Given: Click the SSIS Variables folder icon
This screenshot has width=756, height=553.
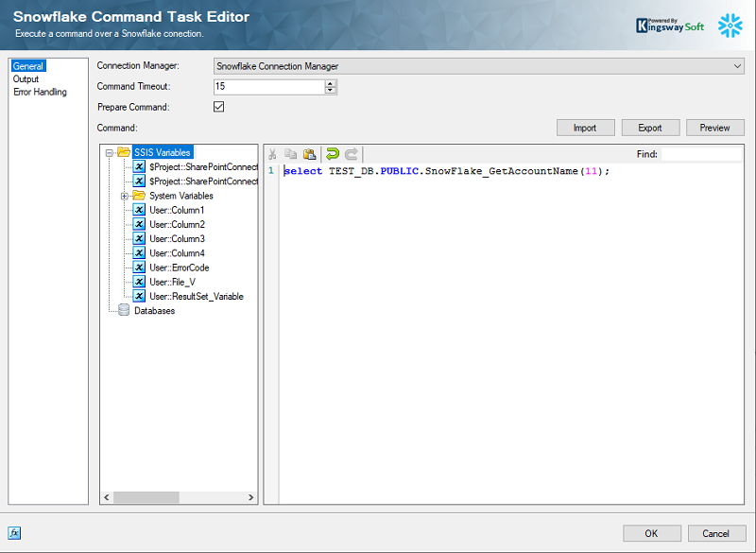Looking at the screenshot, I should (x=124, y=152).
